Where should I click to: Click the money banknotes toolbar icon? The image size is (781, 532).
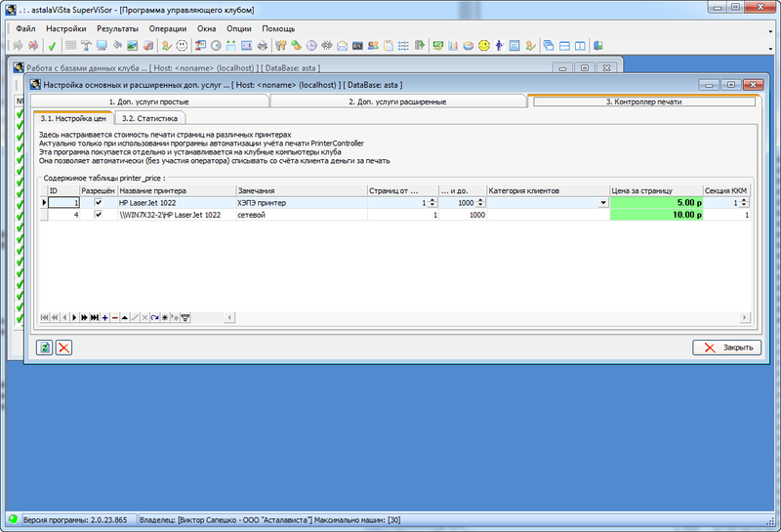click(x=438, y=46)
